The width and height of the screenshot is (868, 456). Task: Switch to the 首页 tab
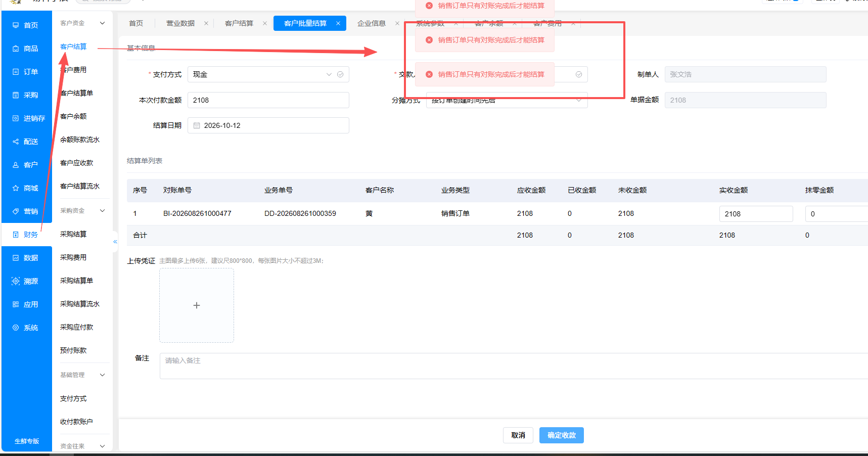136,23
